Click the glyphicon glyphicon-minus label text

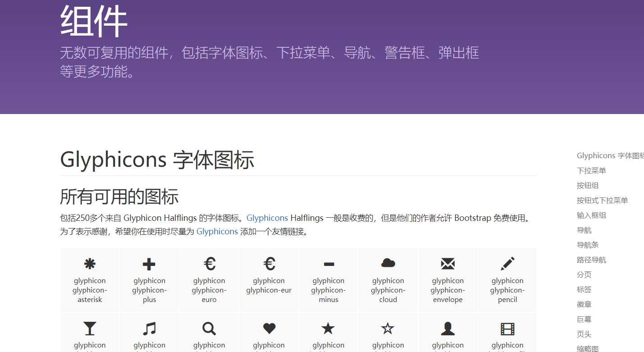point(329,290)
